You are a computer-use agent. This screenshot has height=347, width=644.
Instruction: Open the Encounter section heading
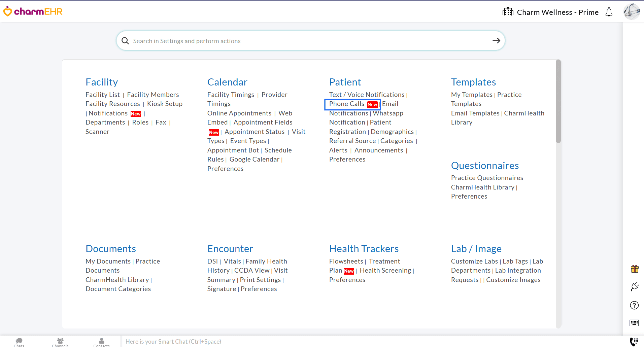point(230,249)
